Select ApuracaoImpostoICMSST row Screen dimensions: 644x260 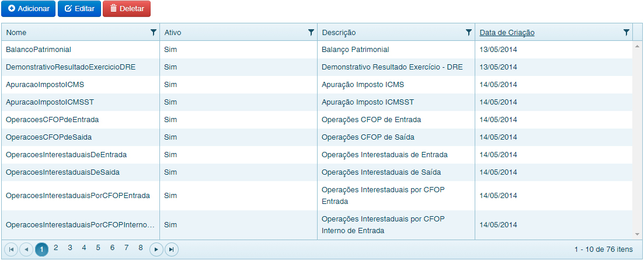click(x=316, y=102)
